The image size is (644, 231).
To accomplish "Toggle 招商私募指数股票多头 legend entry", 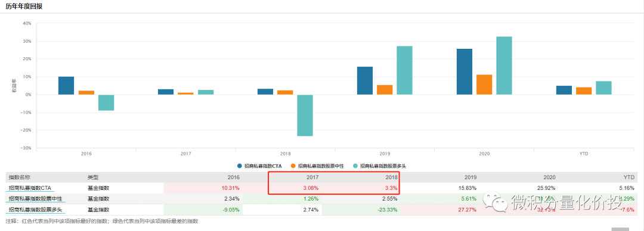I will pos(380,166).
